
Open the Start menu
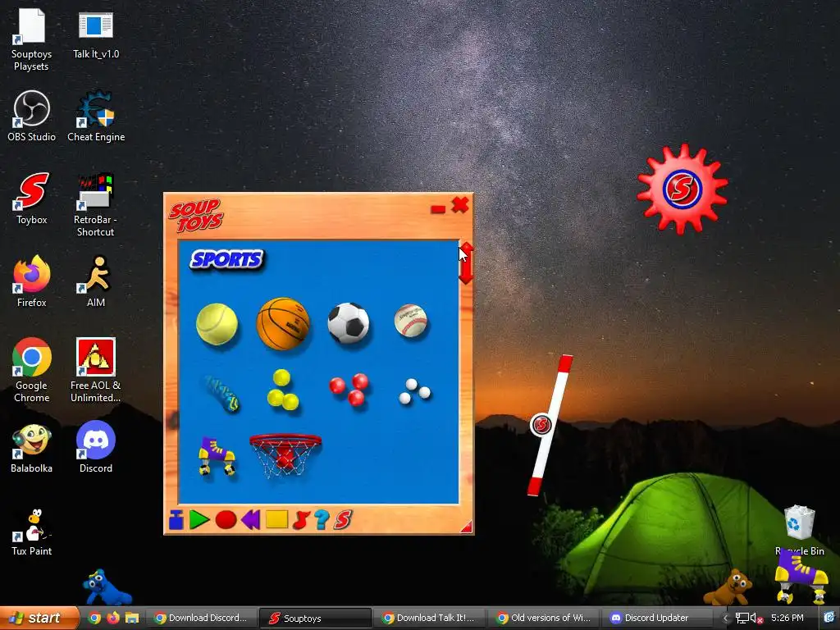point(39,618)
